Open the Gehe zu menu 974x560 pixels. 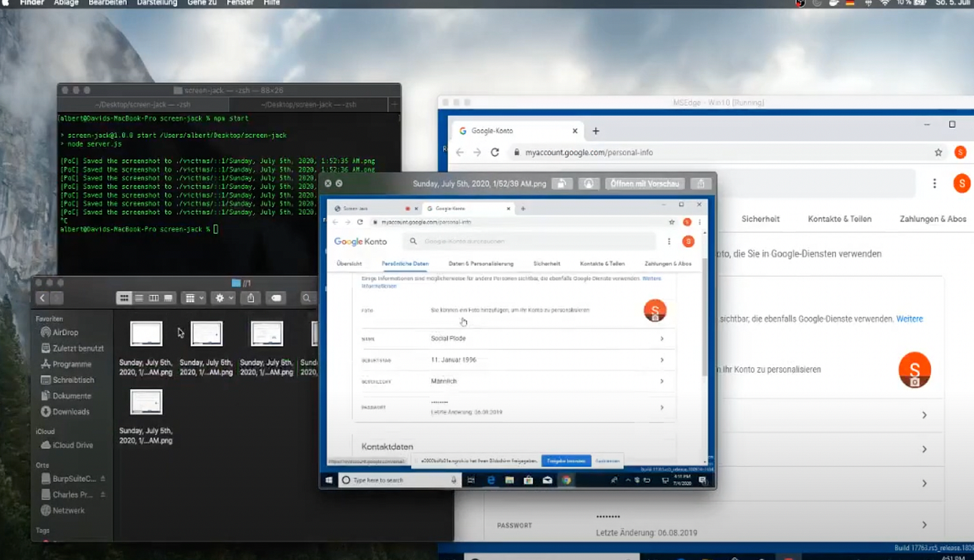click(202, 3)
